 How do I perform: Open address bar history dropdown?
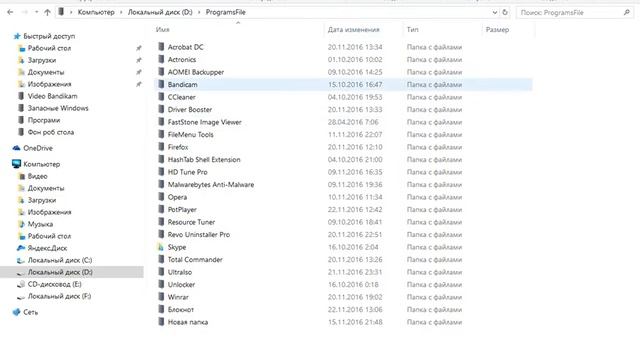[x=495, y=12]
